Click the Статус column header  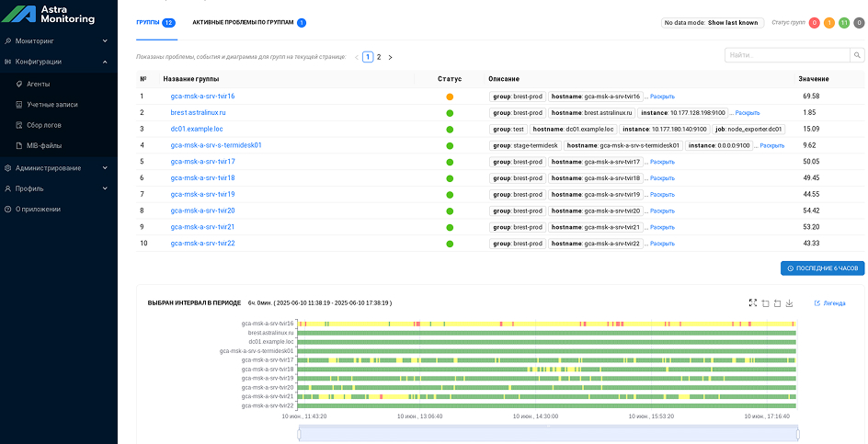pyautogui.click(x=450, y=79)
